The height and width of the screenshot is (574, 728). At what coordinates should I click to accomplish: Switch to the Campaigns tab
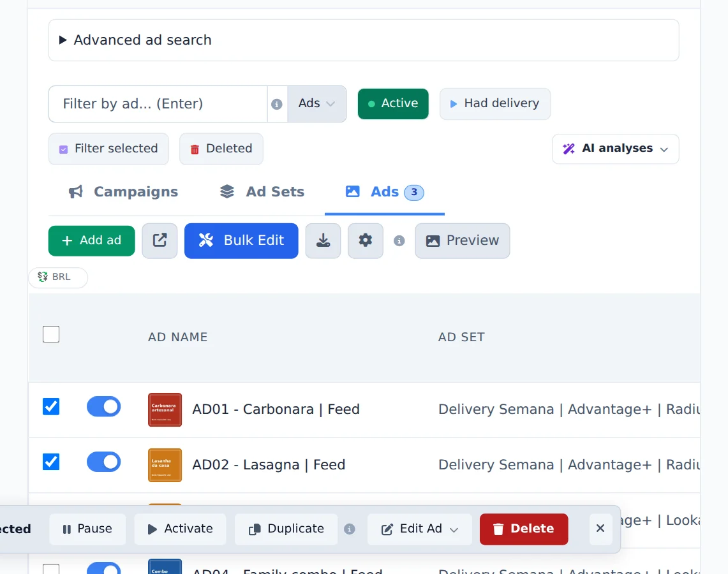pos(124,191)
